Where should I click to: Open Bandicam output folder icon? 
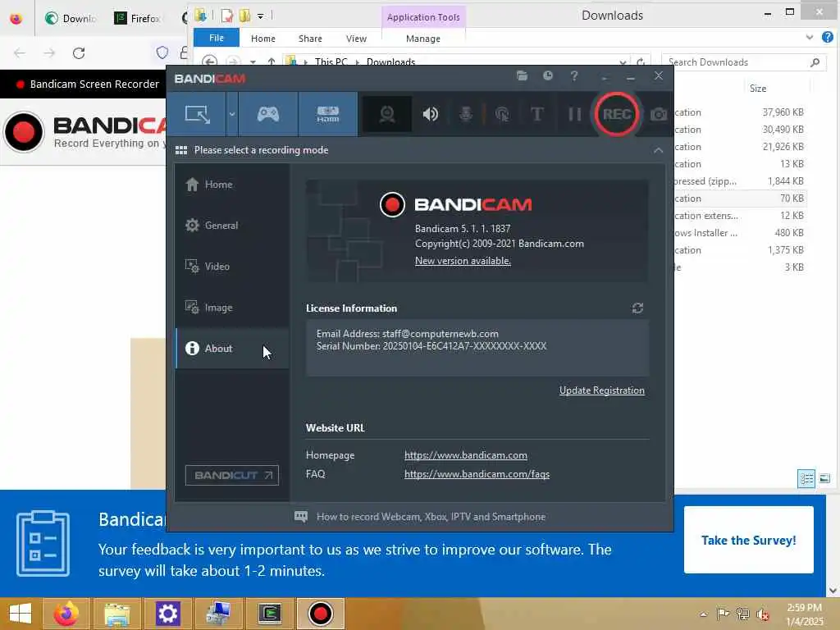[x=522, y=75]
